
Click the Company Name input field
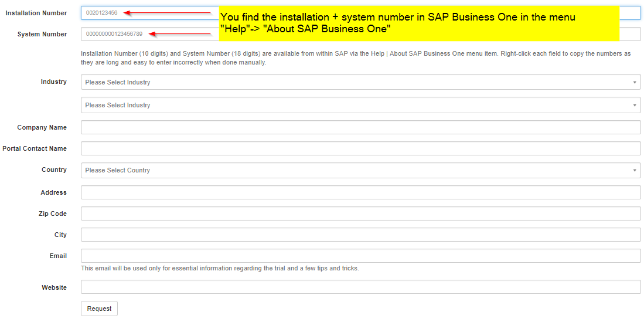pos(360,127)
